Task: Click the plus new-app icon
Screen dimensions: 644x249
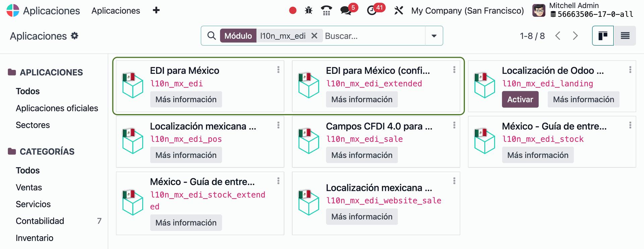Action: pos(156,10)
